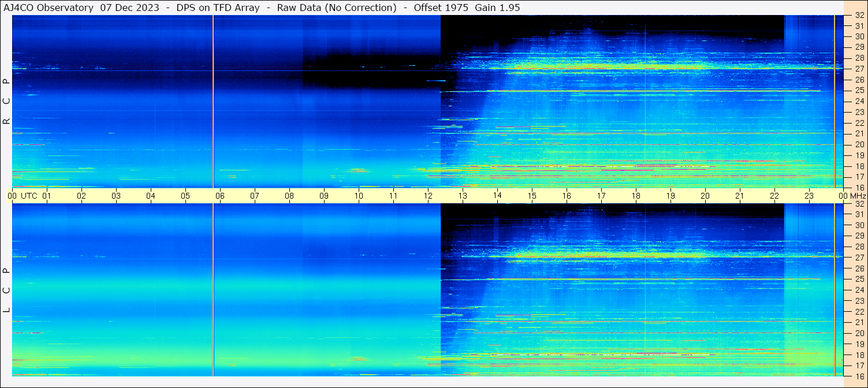Image resolution: width=868 pixels, height=388 pixels.
Task: Click the "MHz" unit label on time axis
Action: pyautogui.click(x=857, y=196)
